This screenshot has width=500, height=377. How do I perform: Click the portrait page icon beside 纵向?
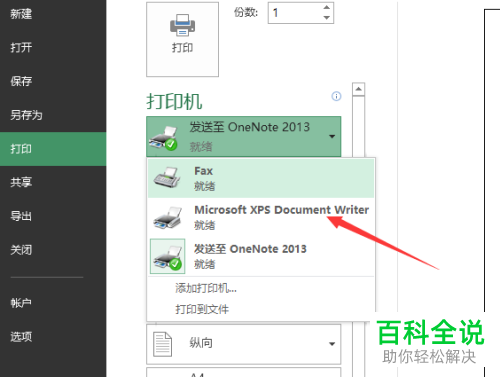[162, 344]
